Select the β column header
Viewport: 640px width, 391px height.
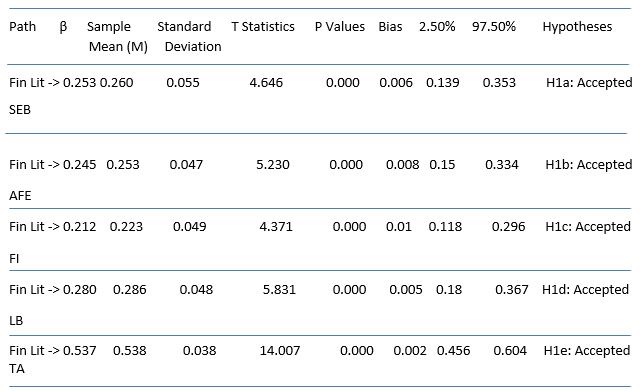tap(63, 27)
